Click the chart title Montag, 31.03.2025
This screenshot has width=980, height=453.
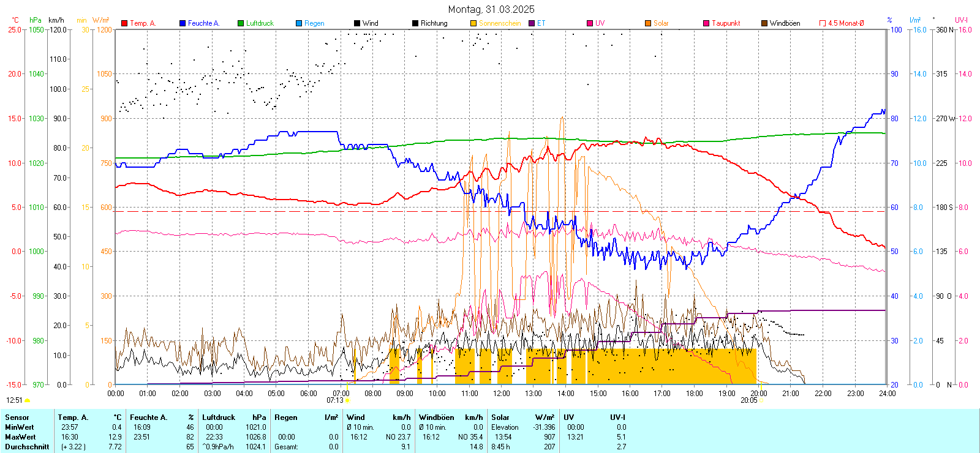coord(491,9)
